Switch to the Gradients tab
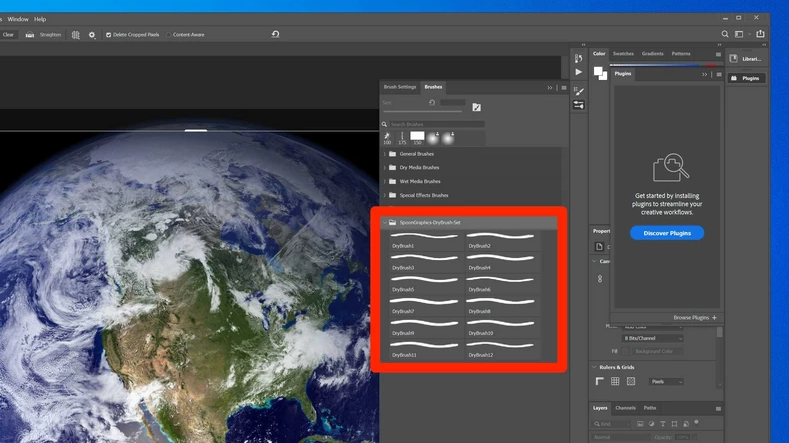 click(x=653, y=54)
